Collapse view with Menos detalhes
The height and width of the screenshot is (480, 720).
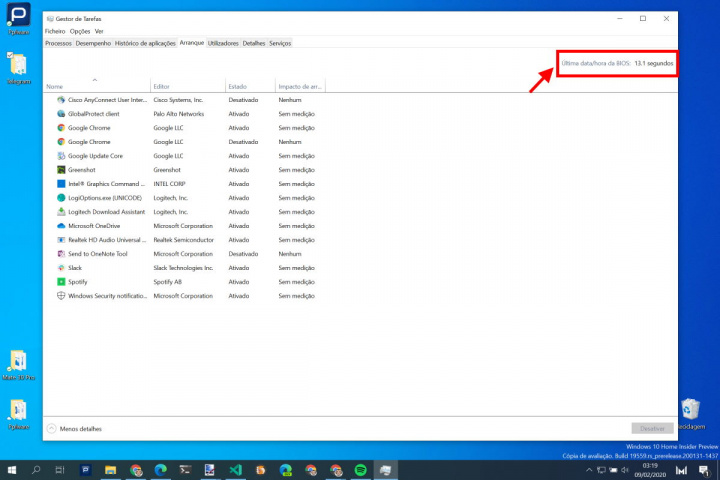point(75,428)
